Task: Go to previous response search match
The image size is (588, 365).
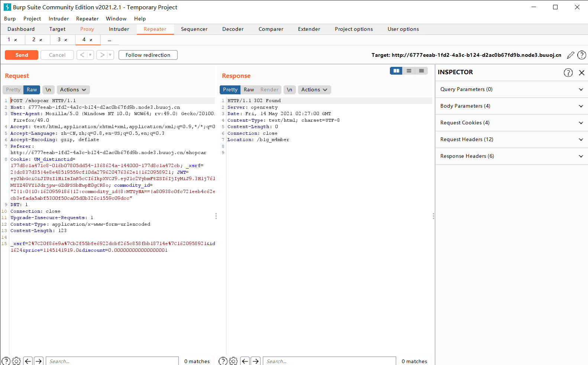Action: (x=245, y=361)
